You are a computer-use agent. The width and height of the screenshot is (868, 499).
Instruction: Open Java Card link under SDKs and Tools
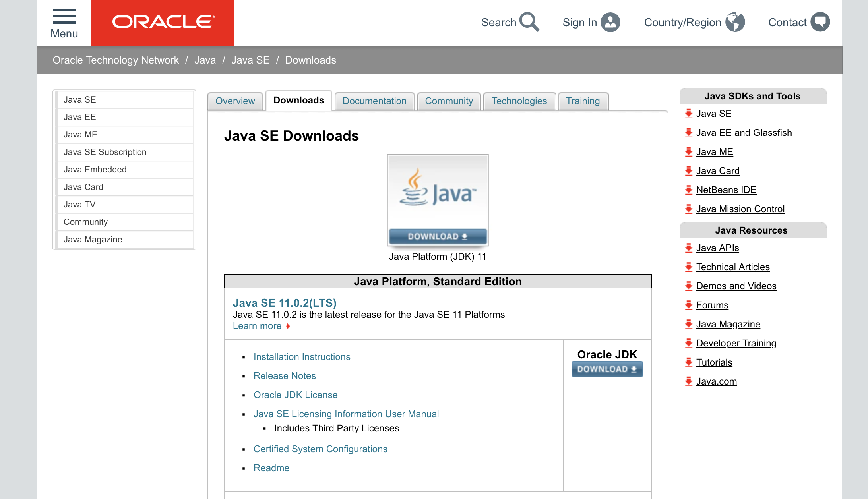coord(718,171)
